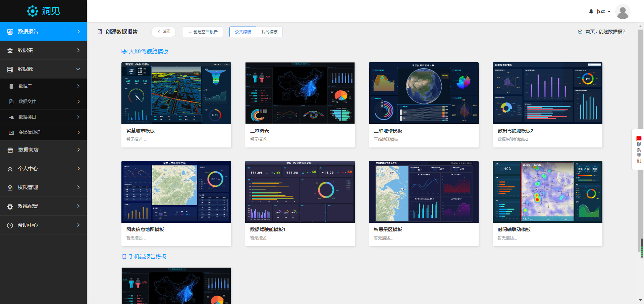
Task: Select the 数据驾驶舱模板2 thumbnail
Action: (x=547, y=93)
